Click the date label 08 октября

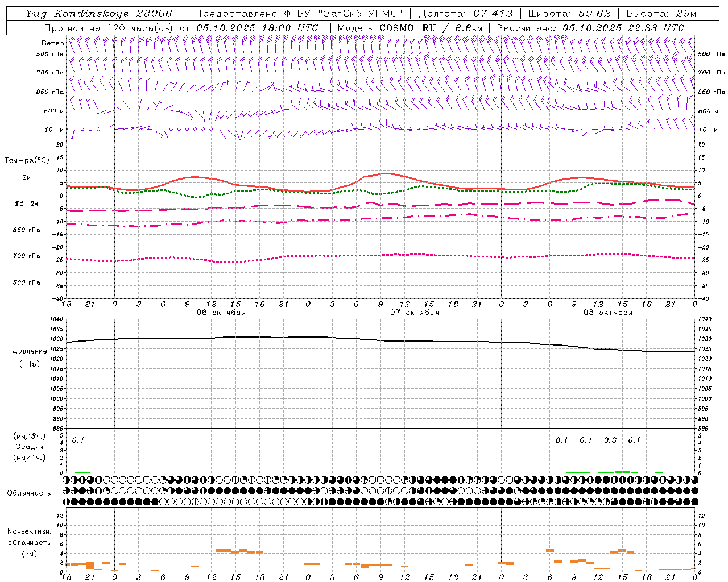point(608,313)
